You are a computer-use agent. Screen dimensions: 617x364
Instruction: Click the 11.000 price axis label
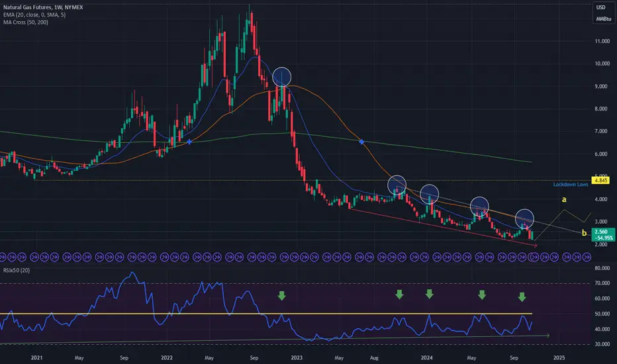pos(602,41)
